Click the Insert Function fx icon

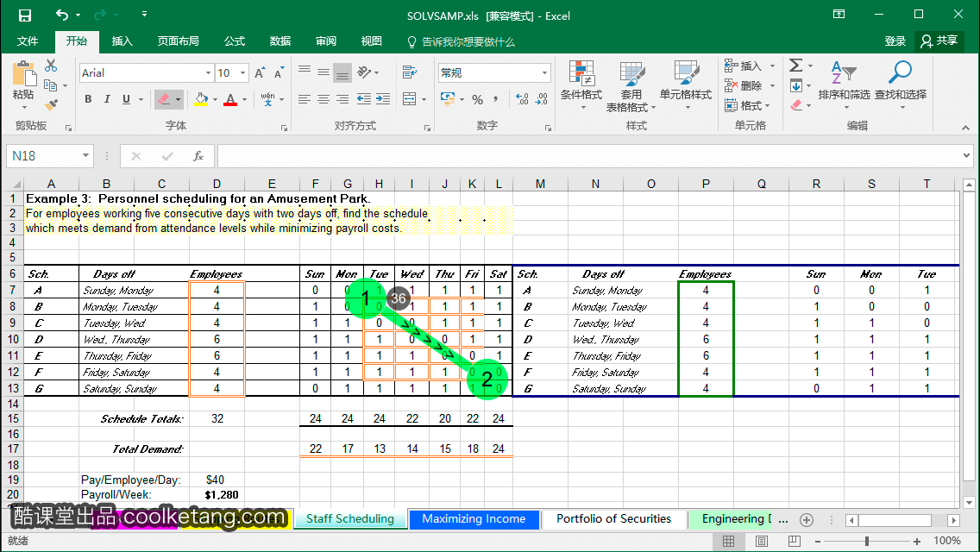[x=198, y=156]
